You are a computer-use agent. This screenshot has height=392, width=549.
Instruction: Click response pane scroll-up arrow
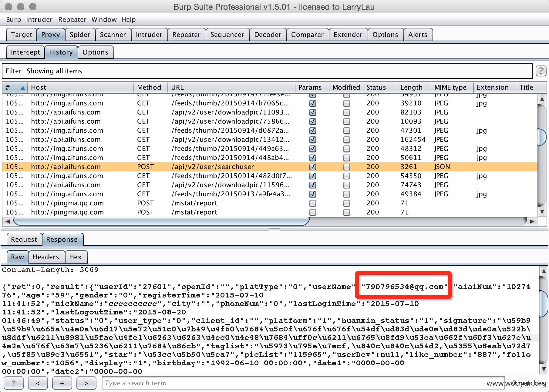(544, 271)
